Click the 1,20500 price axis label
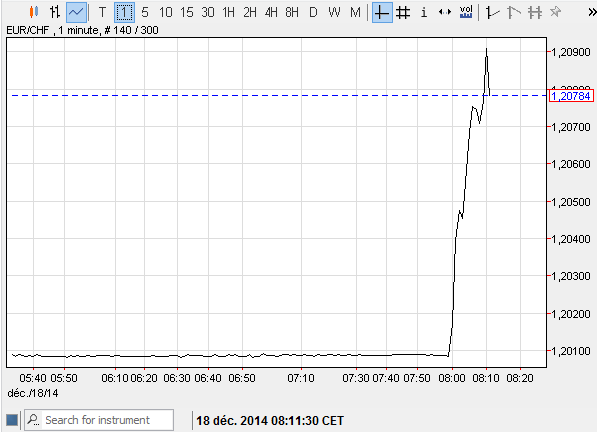Viewport: 597px width, 432px height. tap(571, 202)
